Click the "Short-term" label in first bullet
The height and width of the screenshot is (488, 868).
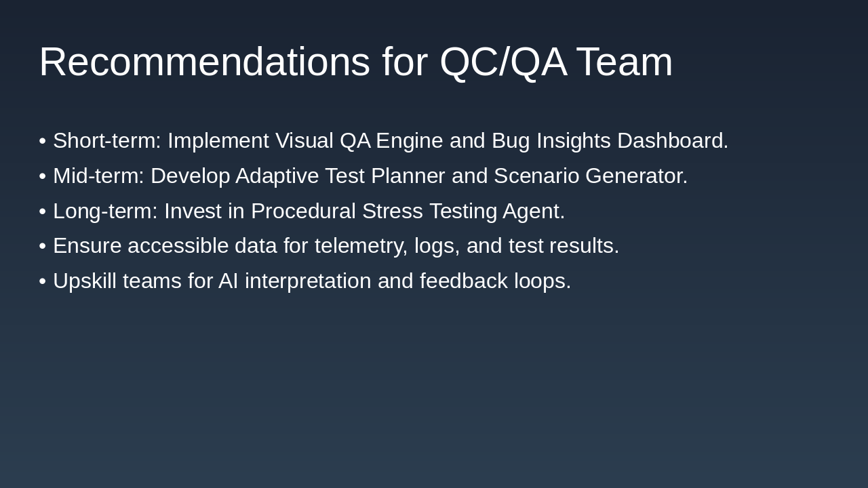106,141
